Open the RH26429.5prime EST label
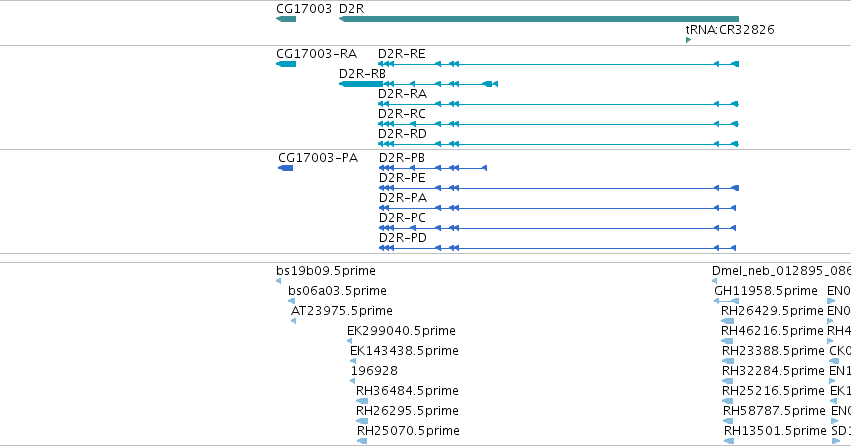The image size is (851, 446). 772,311
